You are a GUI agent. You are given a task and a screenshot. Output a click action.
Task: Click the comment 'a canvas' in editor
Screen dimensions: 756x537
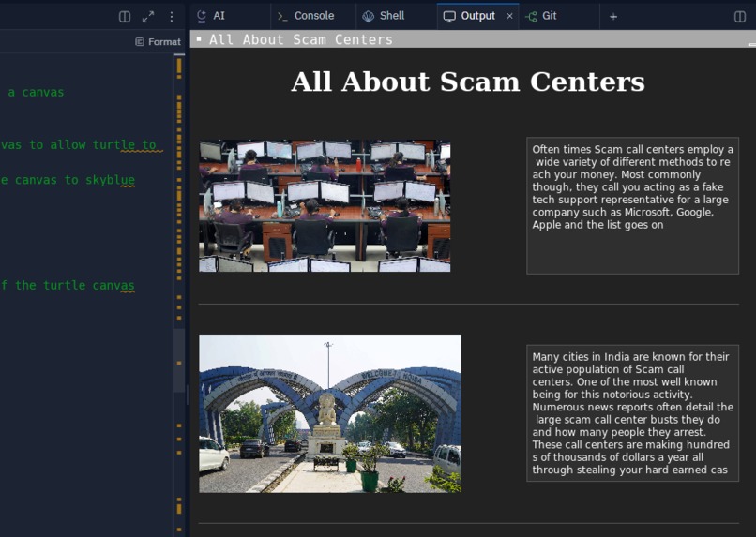[36, 93]
